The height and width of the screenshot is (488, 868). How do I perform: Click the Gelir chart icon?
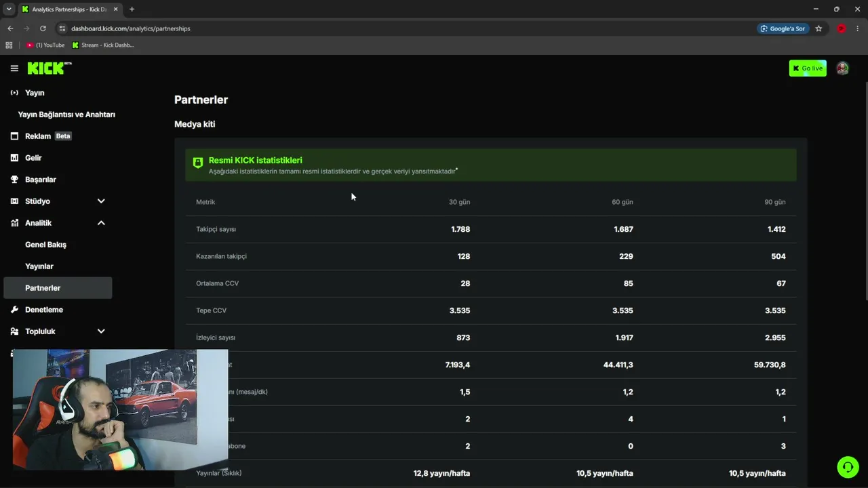[14, 158]
